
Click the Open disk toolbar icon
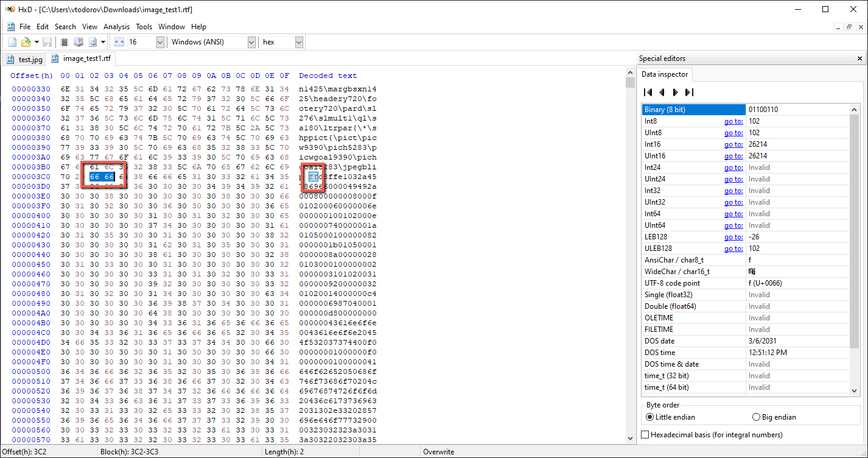pos(79,42)
